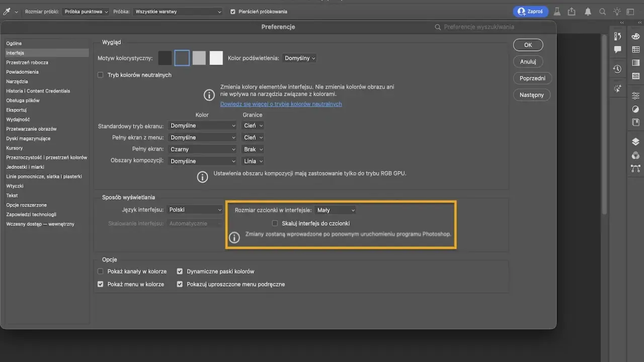Select Eksportuj preferences category
The height and width of the screenshot is (362, 644).
[x=16, y=110]
